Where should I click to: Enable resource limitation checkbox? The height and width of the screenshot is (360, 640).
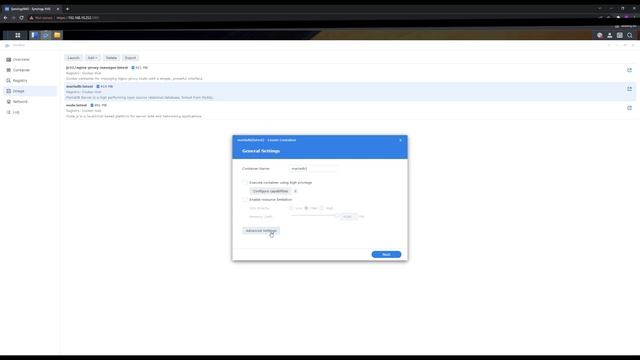tap(245, 200)
